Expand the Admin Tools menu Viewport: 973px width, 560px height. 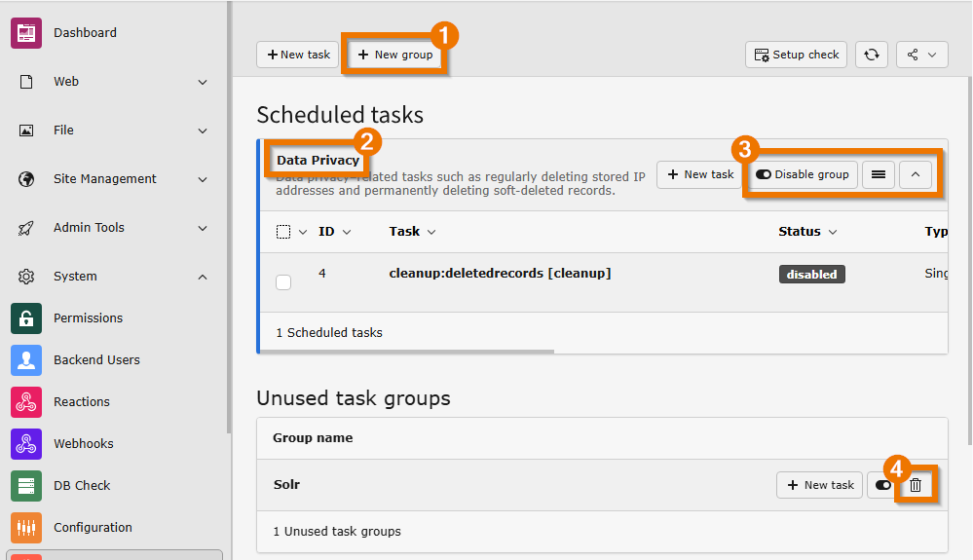pos(203,228)
